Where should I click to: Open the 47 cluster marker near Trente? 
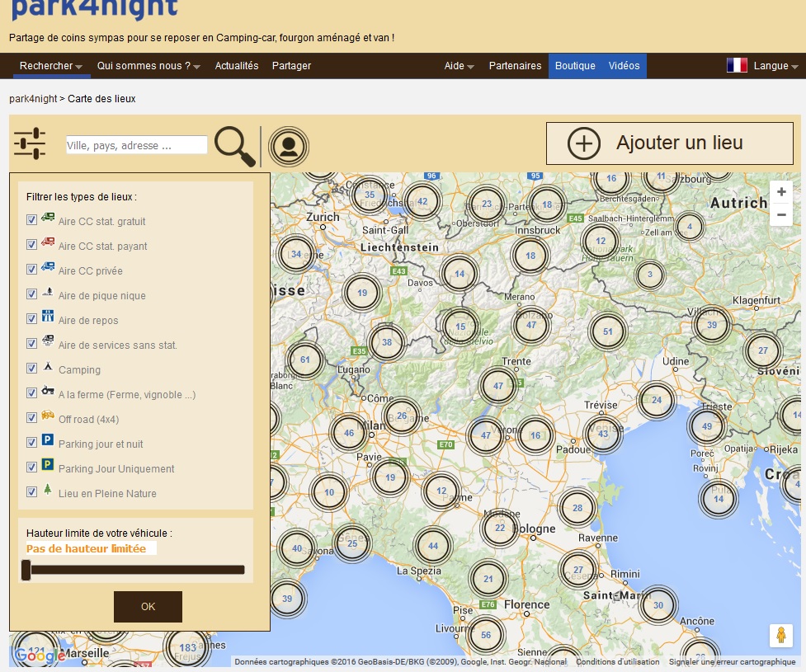[498, 386]
